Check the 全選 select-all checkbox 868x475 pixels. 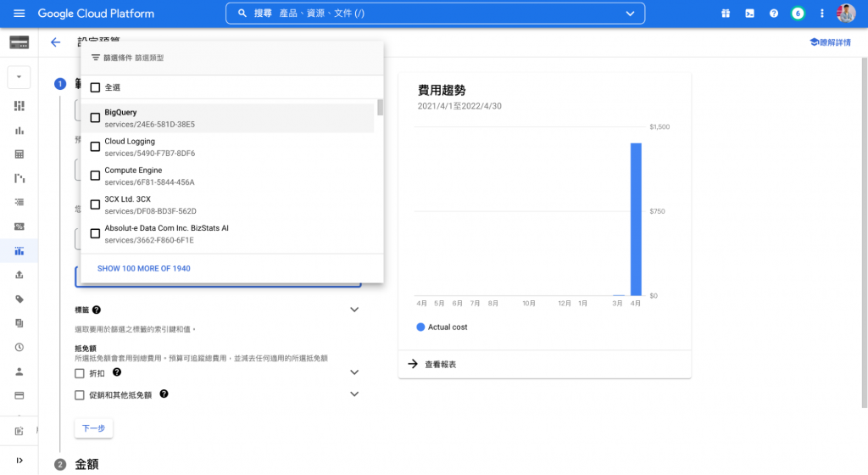pyautogui.click(x=95, y=87)
